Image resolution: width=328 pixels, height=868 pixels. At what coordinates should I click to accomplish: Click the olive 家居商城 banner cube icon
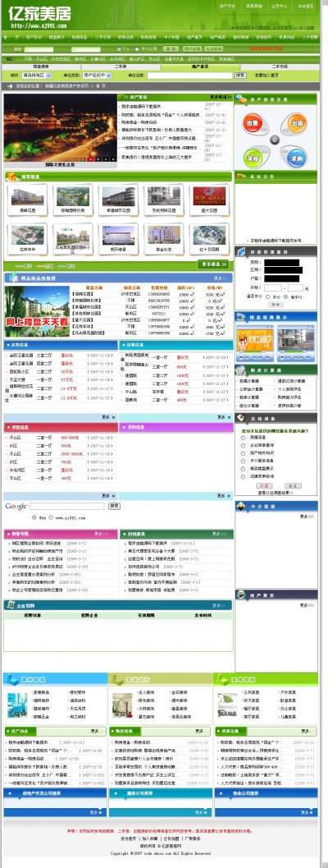(116, 679)
